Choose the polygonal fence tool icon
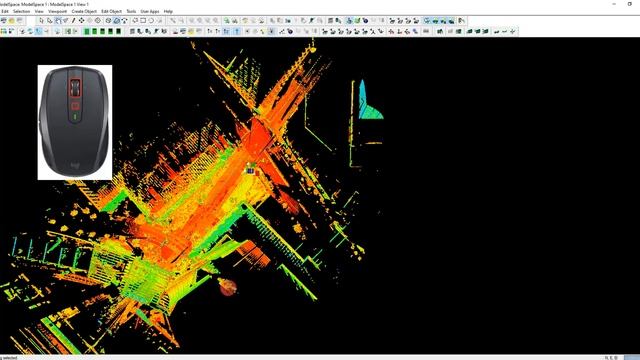The width and height of the screenshot is (640, 360). (135, 20)
